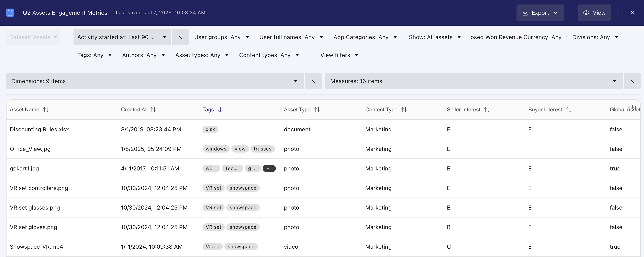
Task: Click the view tag on Office_View.jpg
Action: pos(240,149)
